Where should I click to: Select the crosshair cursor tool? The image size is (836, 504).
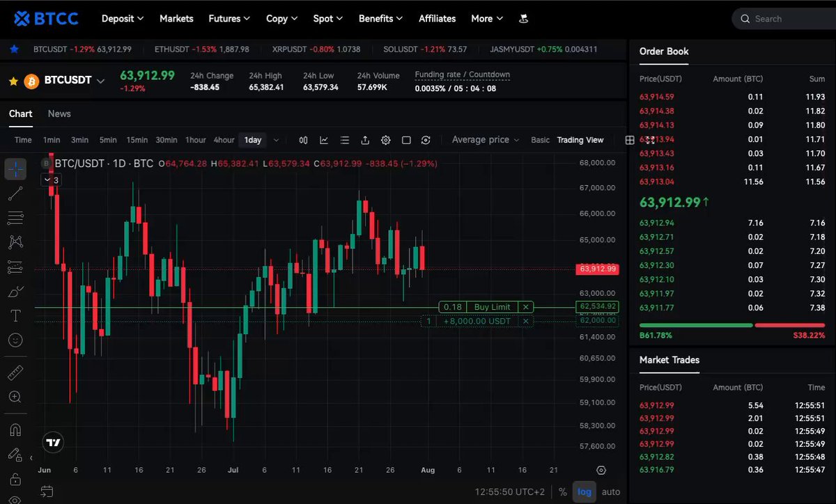pyautogui.click(x=15, y=169)
